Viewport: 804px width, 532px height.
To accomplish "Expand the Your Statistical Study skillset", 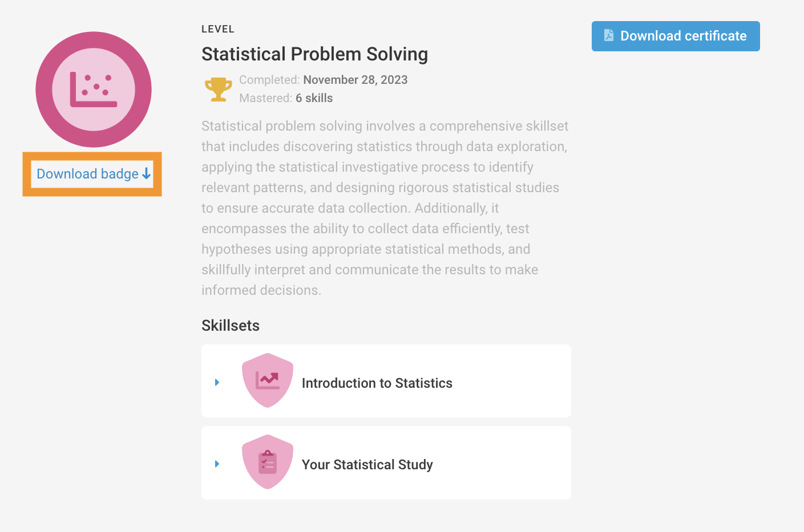I will 217,464.
